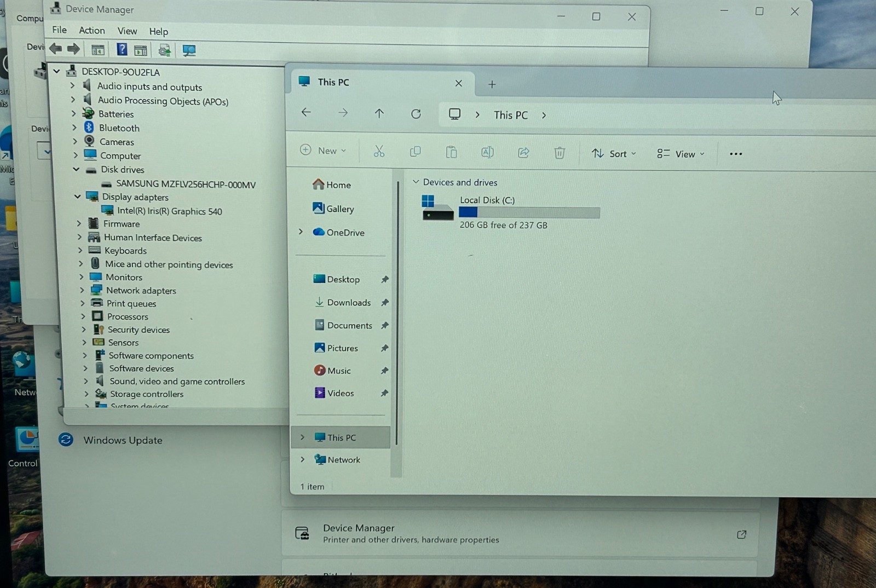Collapse the DESKTOP-9OU2FLA root node
The width and height of the screenshot is (876, 588).
pos(56,71)
